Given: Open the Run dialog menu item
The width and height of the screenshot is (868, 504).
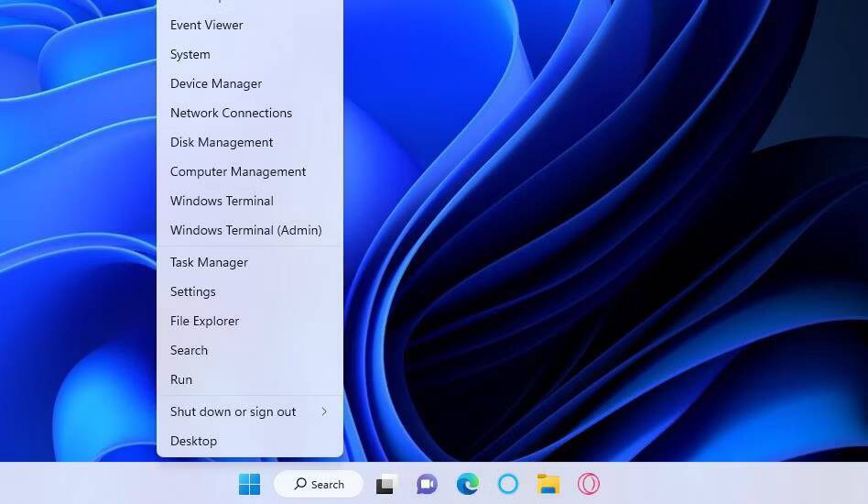Looking at the screenshot, I should (250, 380).
